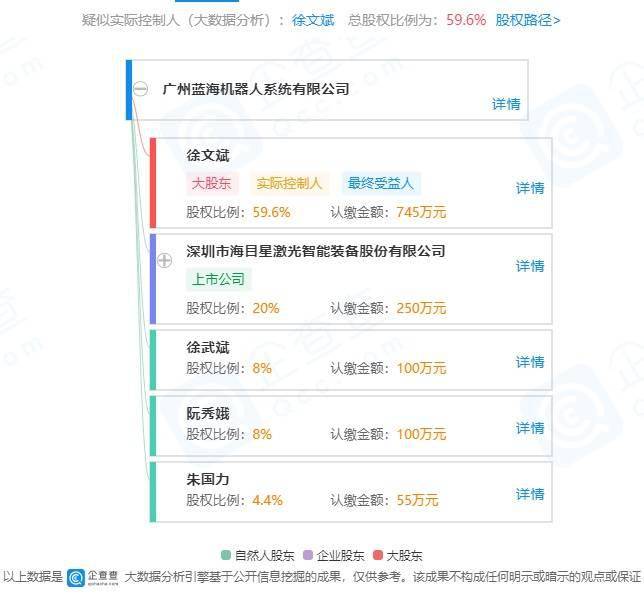The height and width of the screenshot is (596, 644).
Task: Open 详情 for shareholder 徐武斌
Action: click(530, 362)
